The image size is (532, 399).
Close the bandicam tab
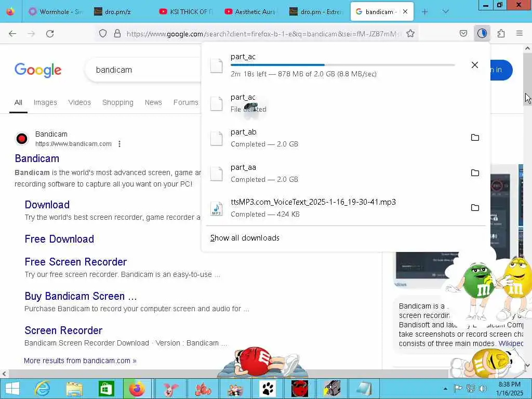[x=405, y=11]
